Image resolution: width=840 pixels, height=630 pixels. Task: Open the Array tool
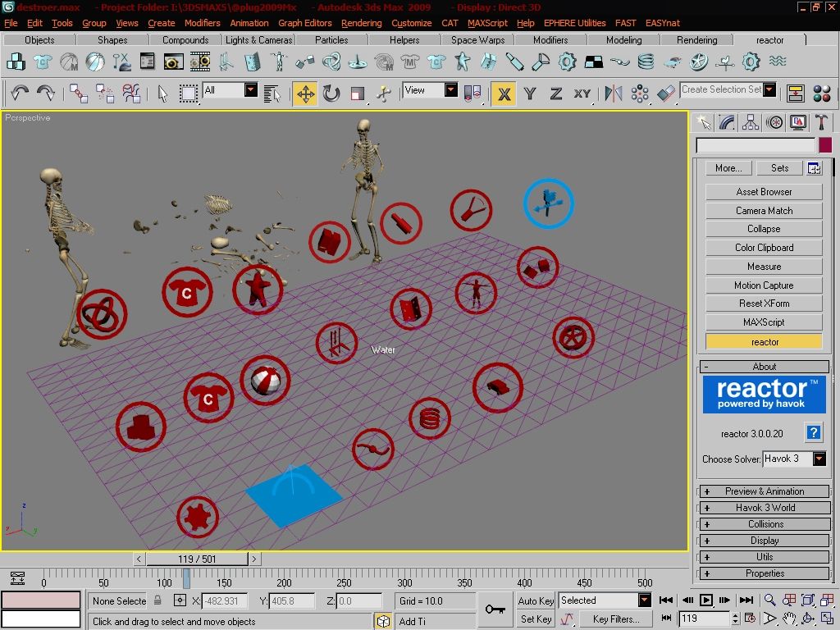click(640, 94)
